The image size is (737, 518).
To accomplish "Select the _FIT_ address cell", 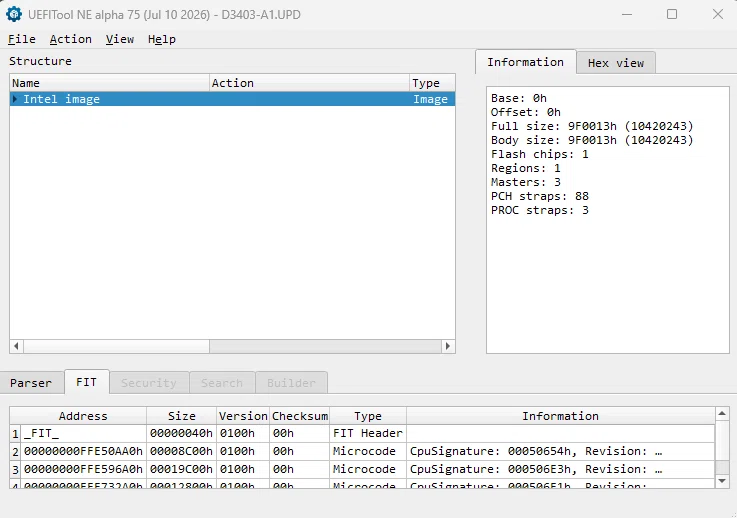I will [x=83, y=433].
